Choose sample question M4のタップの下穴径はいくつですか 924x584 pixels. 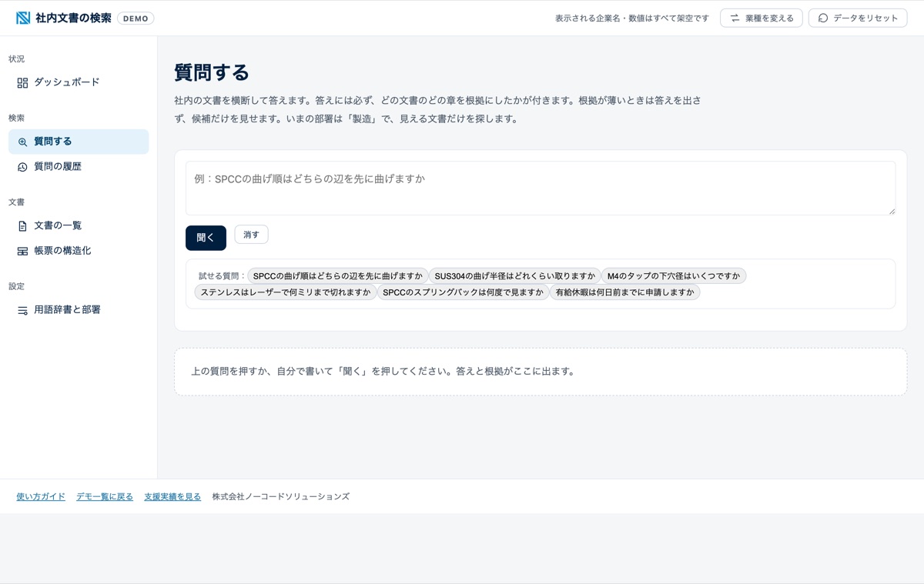[x=674, y=276]
